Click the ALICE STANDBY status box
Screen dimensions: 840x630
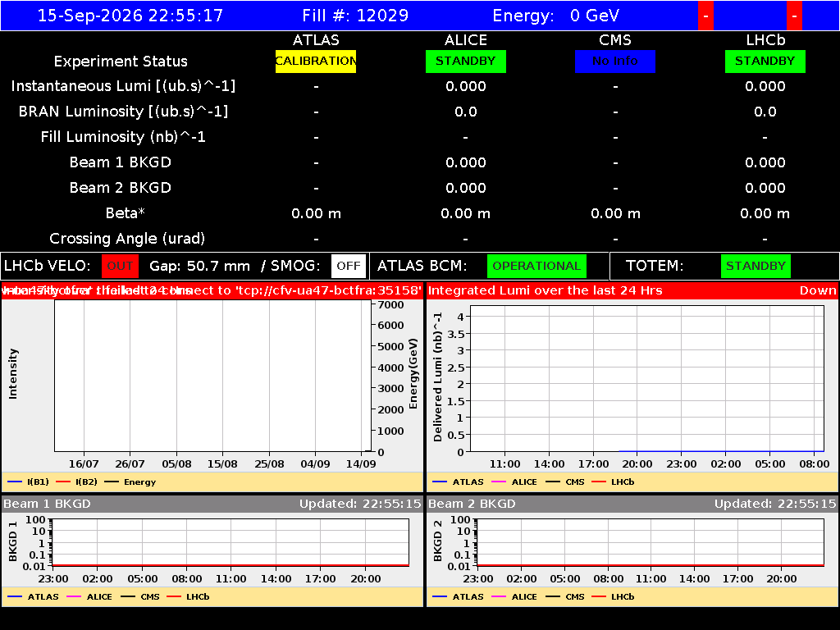466,62
